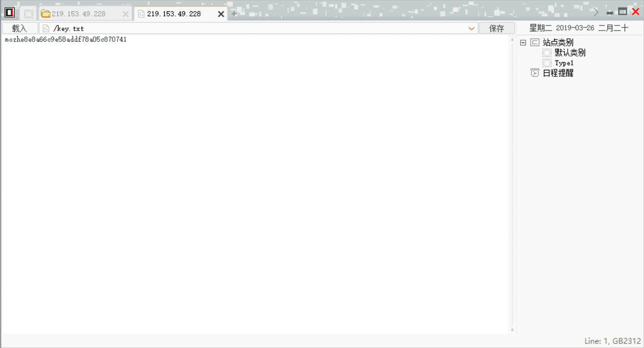Click the icon next to 默认类别
644x348 pixels.
pos(547,53)
